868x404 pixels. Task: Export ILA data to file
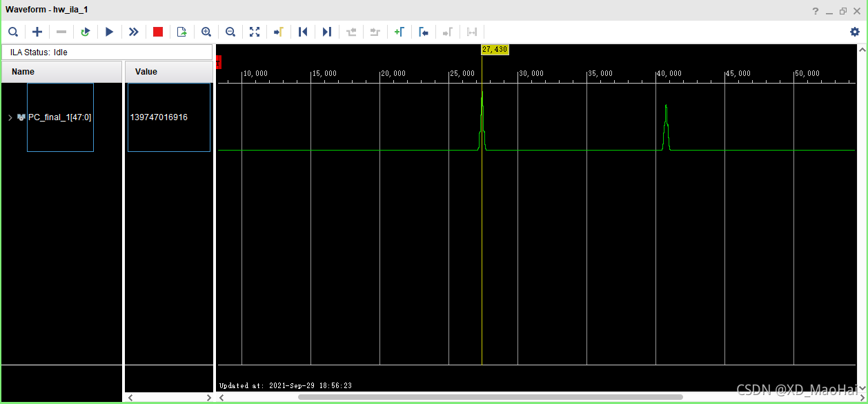(182, 32)
